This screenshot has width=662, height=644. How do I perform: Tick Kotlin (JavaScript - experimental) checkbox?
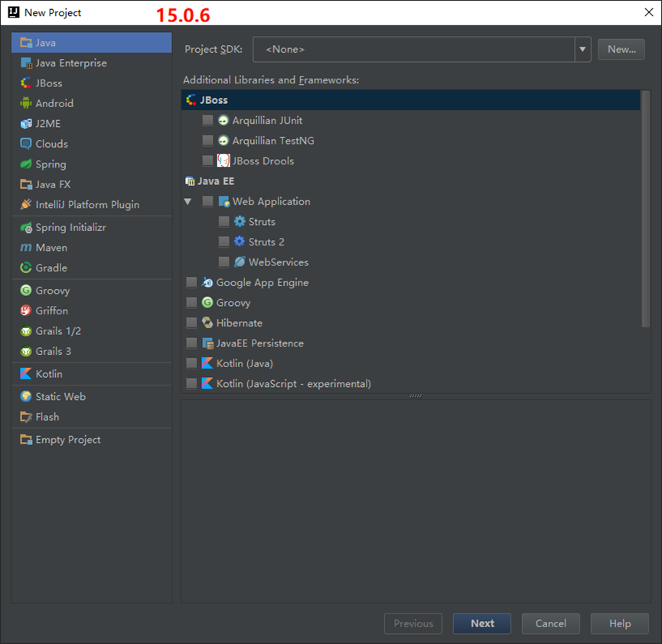click(191, 384)
